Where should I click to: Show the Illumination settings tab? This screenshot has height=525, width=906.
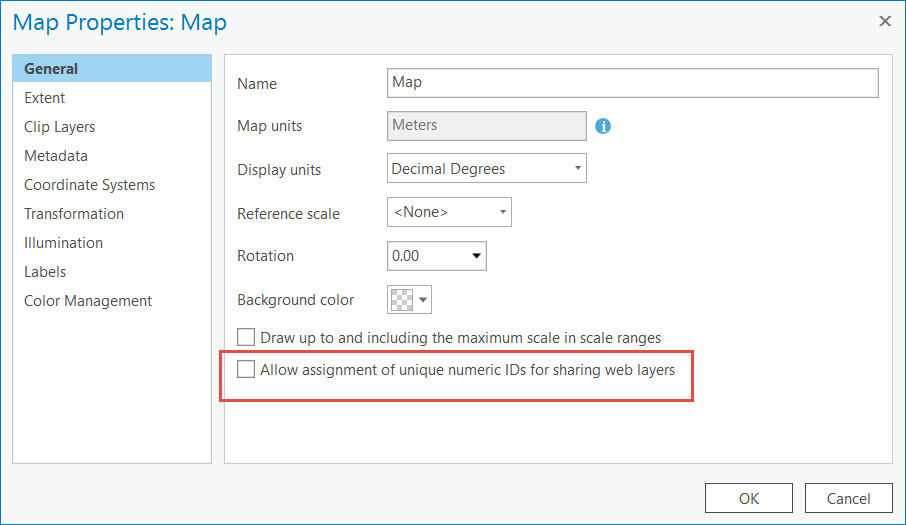coord(64,243)
